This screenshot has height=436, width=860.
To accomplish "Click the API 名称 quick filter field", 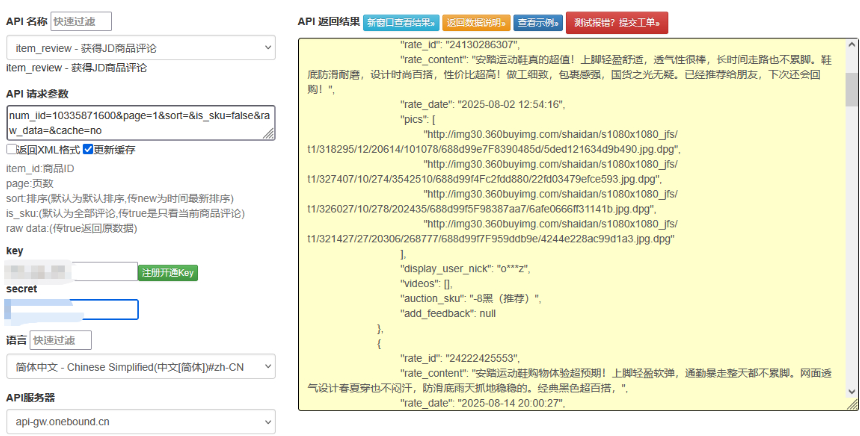I will 80,21.
